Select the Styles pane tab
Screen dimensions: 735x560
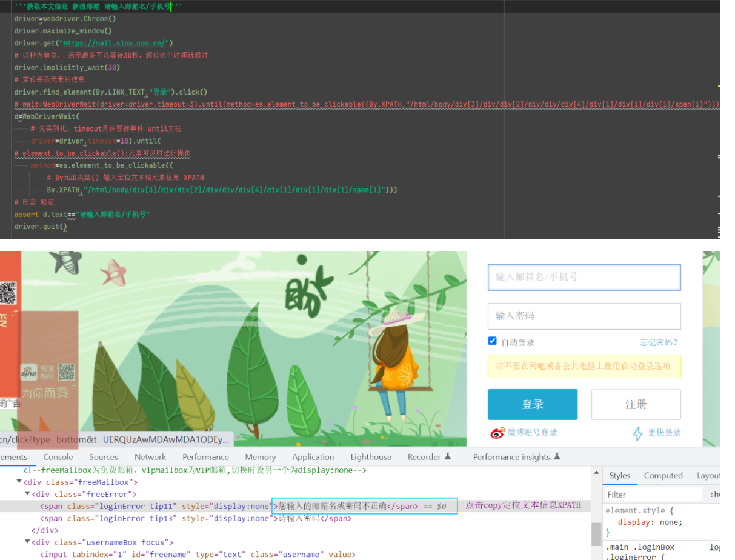click(x=620, y=476)
